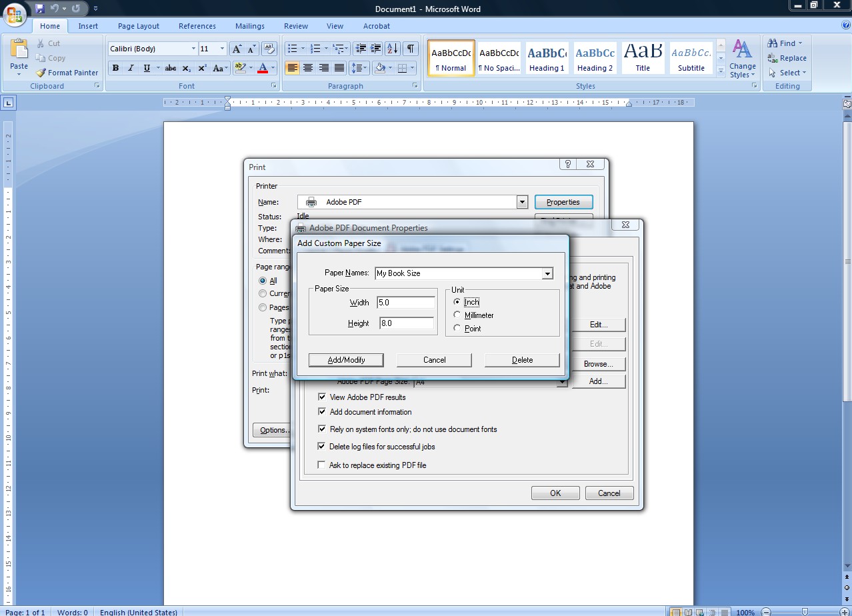The width and height of the screenshot is (852, 616).
Task: Check the Ask to replace existing PDF file box
Action: pyautogui.click(x=322, y=465)
